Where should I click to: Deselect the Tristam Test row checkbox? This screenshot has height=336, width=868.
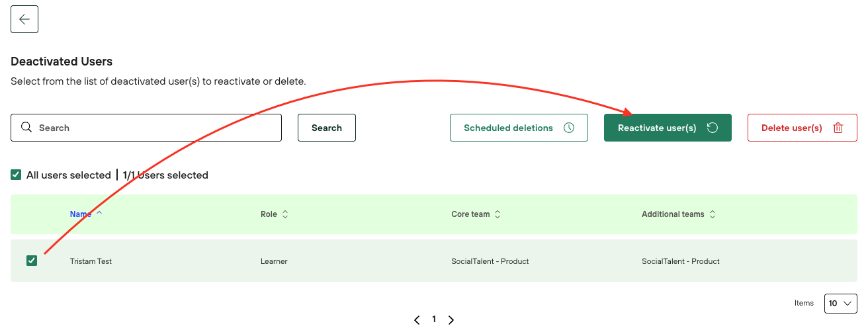(32, 261)
